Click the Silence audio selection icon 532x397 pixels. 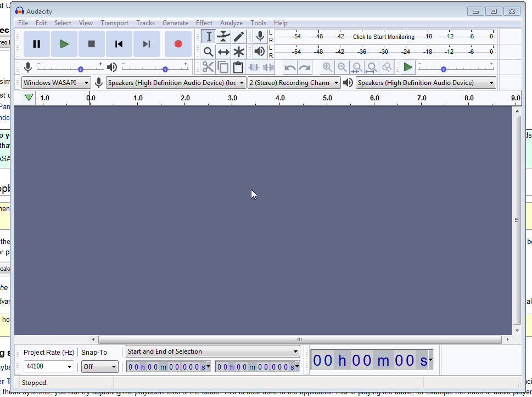[x=268, y=67]
